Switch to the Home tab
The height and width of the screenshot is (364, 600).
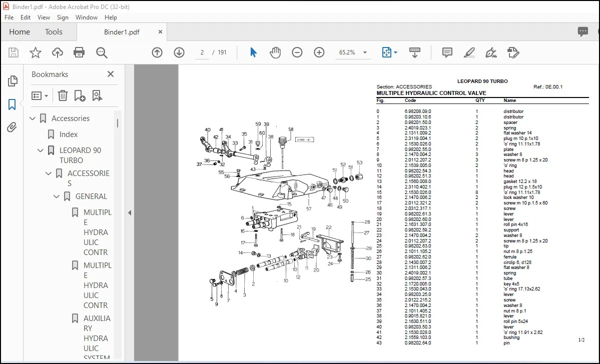pyautogui.click(x=20, y=31)
